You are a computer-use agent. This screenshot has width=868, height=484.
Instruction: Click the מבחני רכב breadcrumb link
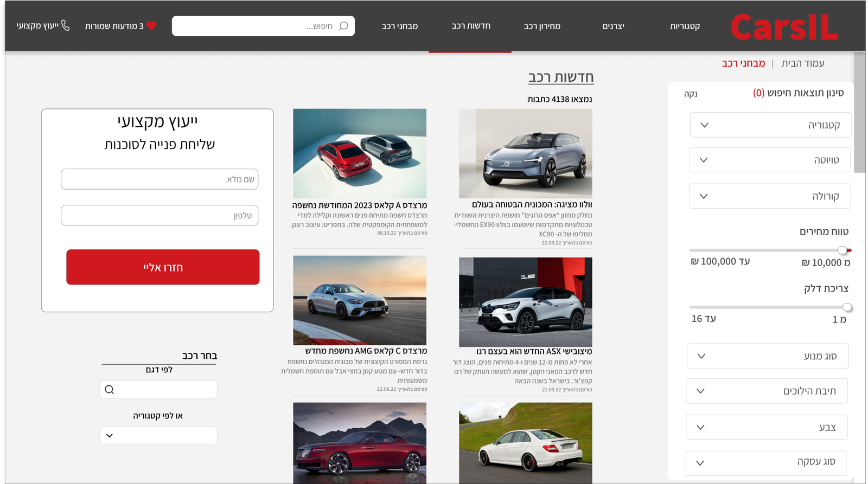(743, 63)
